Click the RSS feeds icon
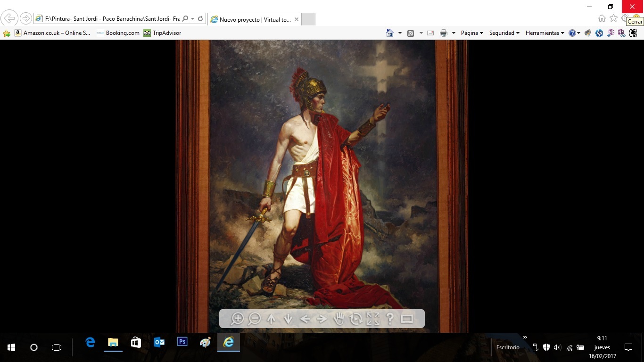The image size is (644, 362). click(x=411, y=33)
